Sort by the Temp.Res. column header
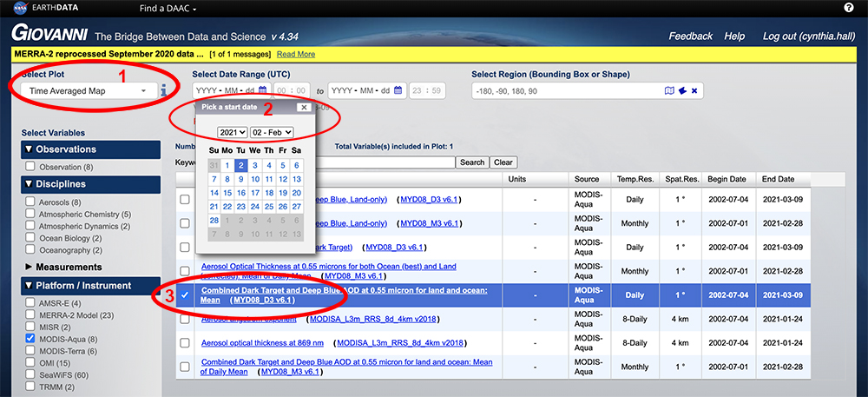Image resolution: width=868 pixels, height=397 pixels. (x=634, y=180)
